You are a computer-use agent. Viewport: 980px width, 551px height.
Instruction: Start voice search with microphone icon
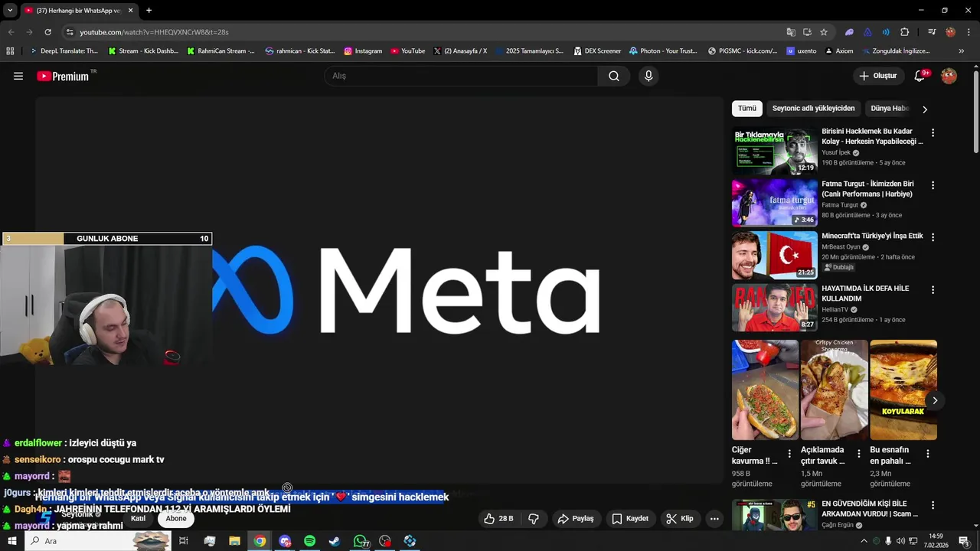click(648, 76)
